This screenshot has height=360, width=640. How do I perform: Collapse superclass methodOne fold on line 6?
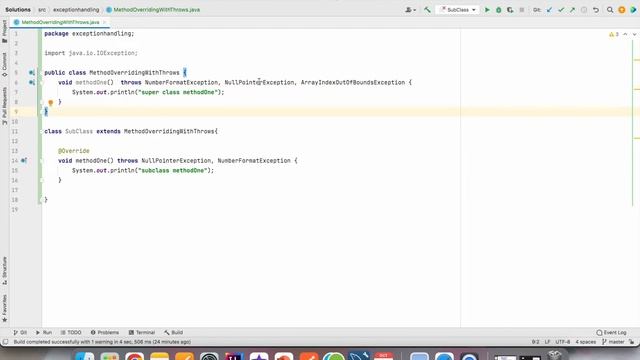point(41,82)
